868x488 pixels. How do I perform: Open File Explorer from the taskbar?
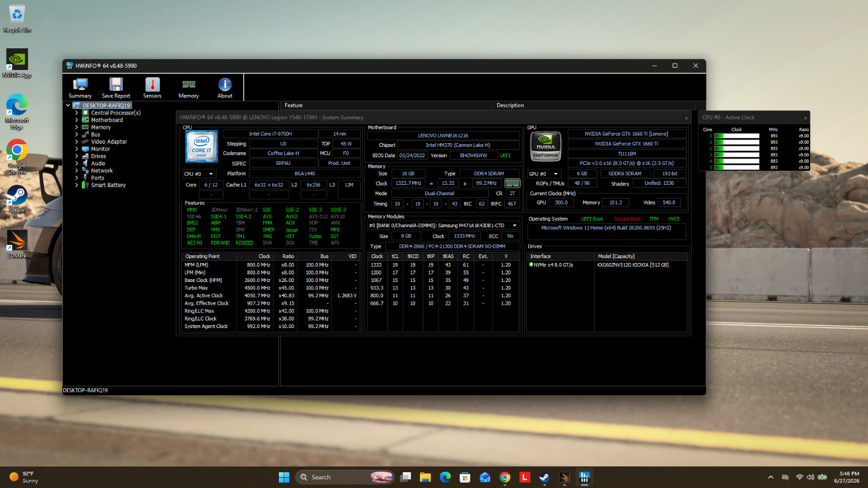425,477
